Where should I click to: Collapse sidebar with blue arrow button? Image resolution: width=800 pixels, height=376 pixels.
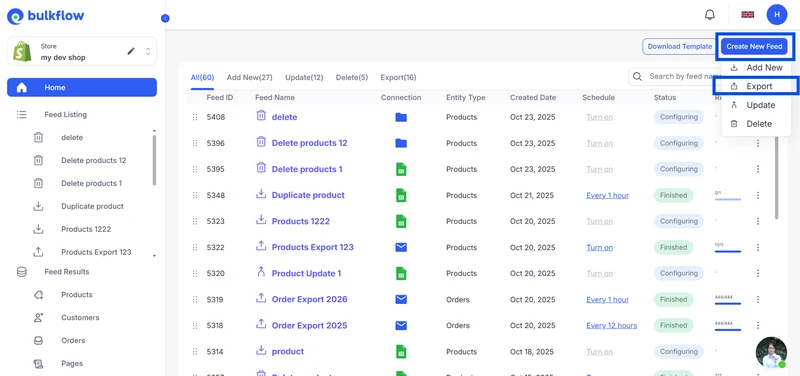tap(165, 18)
